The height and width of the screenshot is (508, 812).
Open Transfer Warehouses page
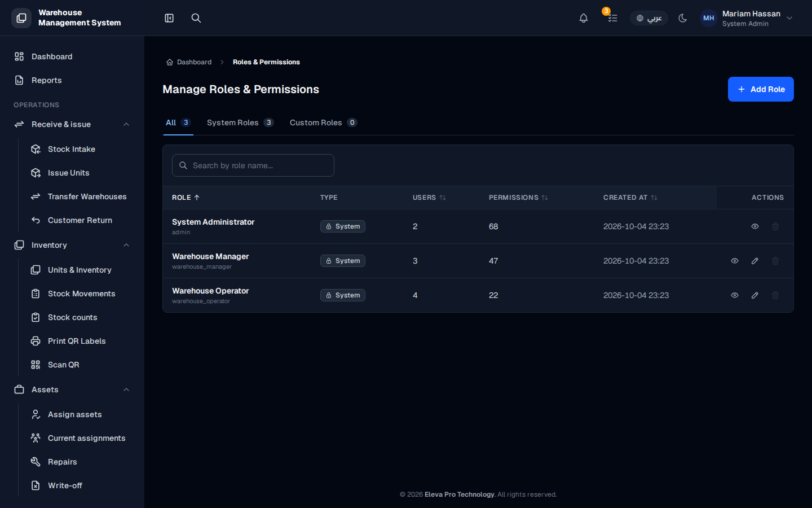point(80,196)
